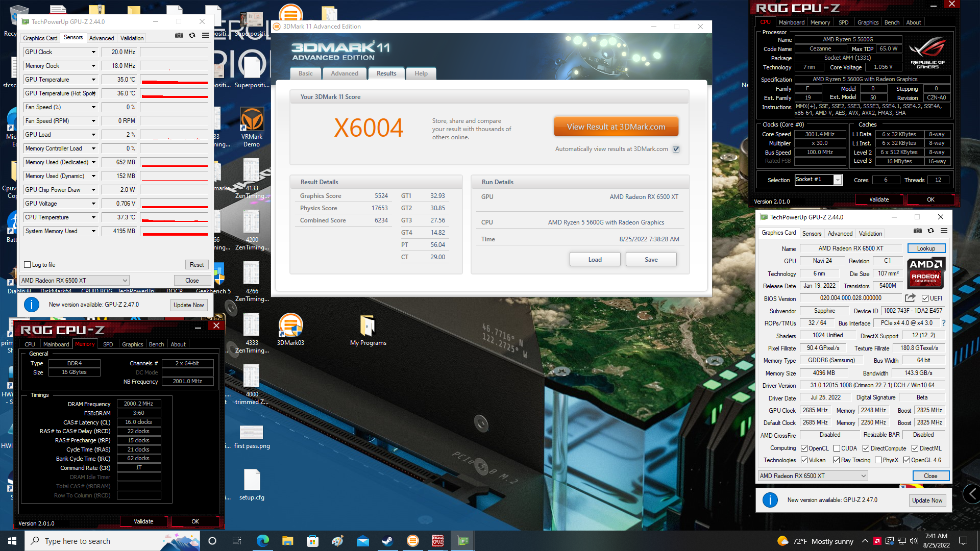The height and width of the screenshot is (551, 980).
Task: Expand Fan Speed (RPM) sensor dropdown
Action: [x=93, y=121]
